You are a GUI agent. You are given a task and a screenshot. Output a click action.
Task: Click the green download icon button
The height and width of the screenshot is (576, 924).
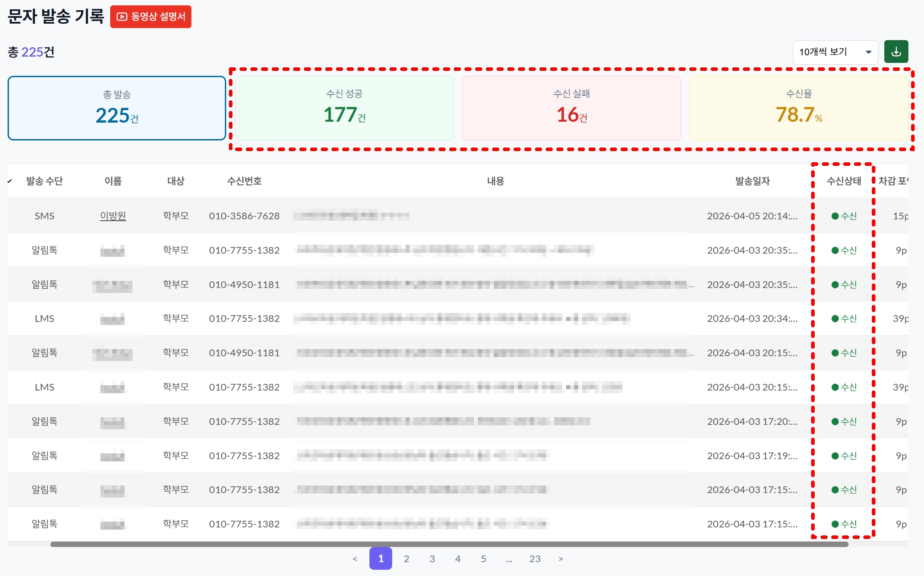point(896,52)
